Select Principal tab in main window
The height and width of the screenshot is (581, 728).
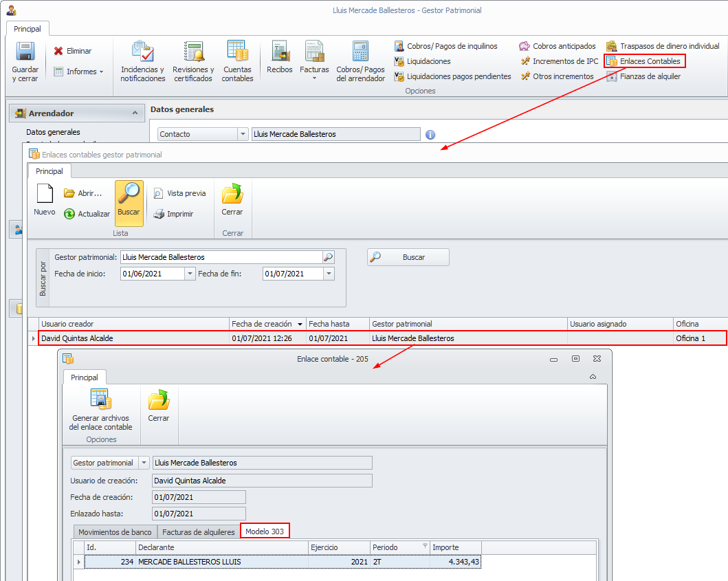click(27, 29)
